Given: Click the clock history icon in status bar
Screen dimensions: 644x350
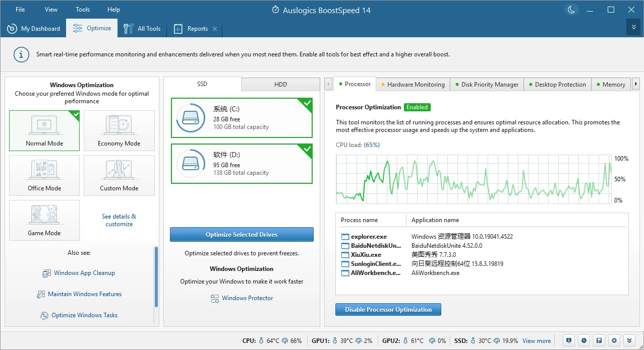Looking at the screenshot, I should point(583,340).
